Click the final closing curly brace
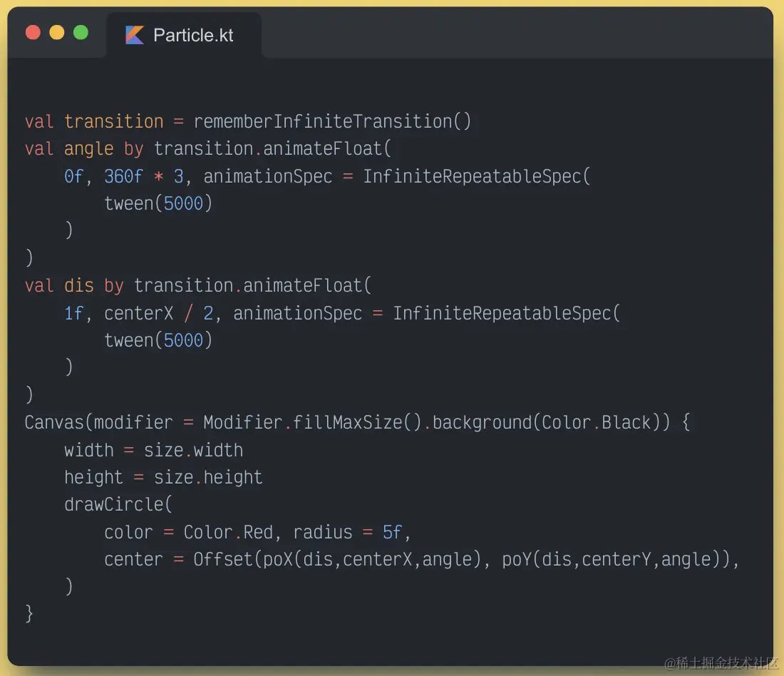This screenshot has width=784, height=676. click(29, 613)
